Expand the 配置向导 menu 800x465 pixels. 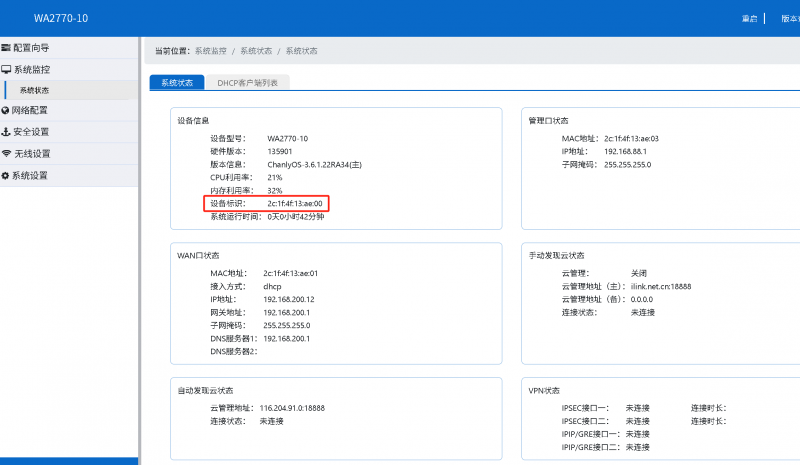click(x=31, y=47)
